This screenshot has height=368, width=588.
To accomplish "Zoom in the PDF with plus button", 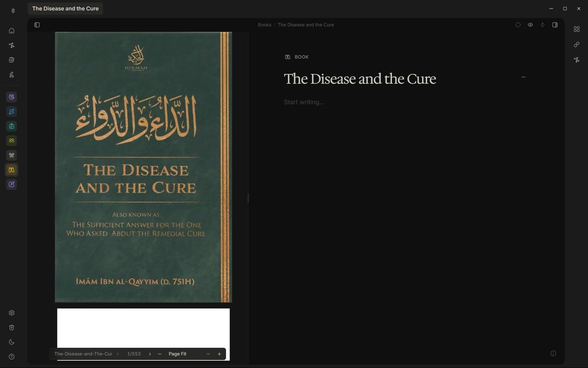I will [219, 354].
